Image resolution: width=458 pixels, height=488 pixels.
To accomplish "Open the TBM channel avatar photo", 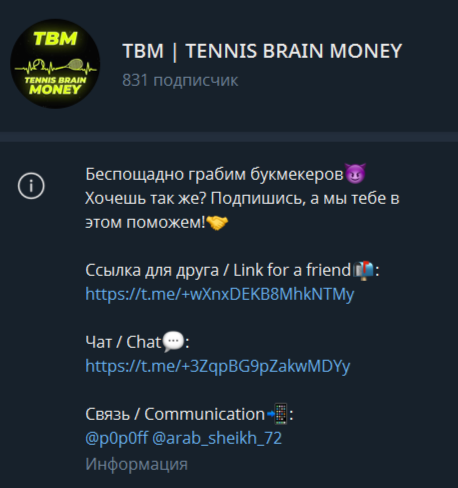I will (55, 64).
